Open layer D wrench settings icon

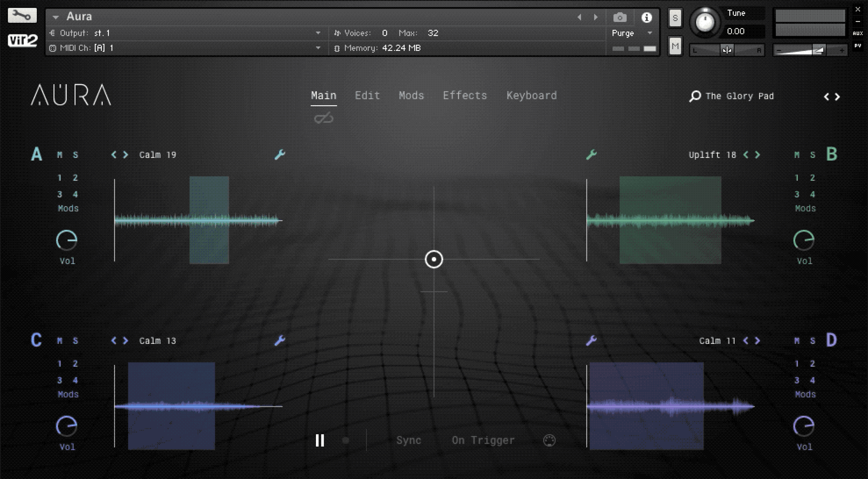pyautogui.click(x=591, y=340)
